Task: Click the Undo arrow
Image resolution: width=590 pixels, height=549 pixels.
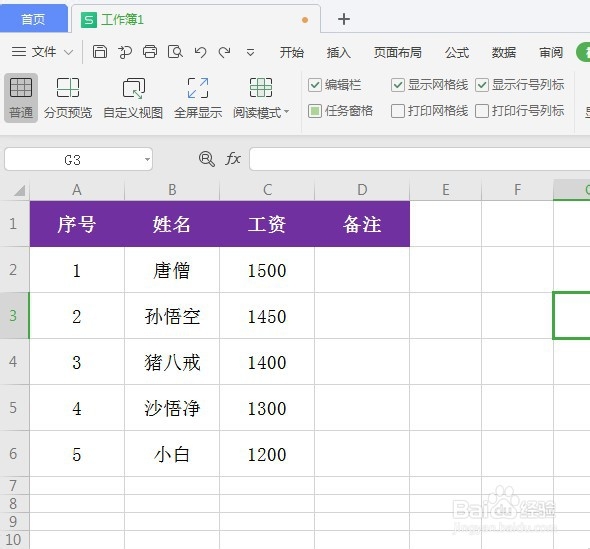Action: pos(200,52)
